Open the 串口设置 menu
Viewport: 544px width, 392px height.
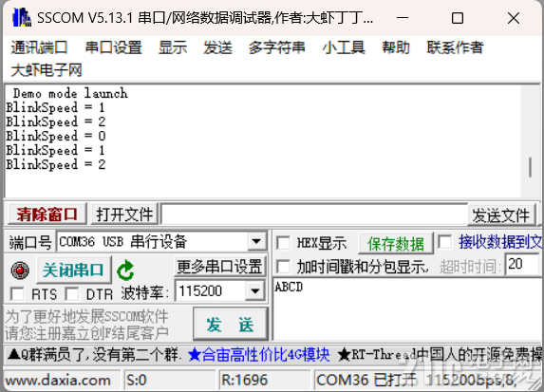pyautogui.click(x=113, y=47)
